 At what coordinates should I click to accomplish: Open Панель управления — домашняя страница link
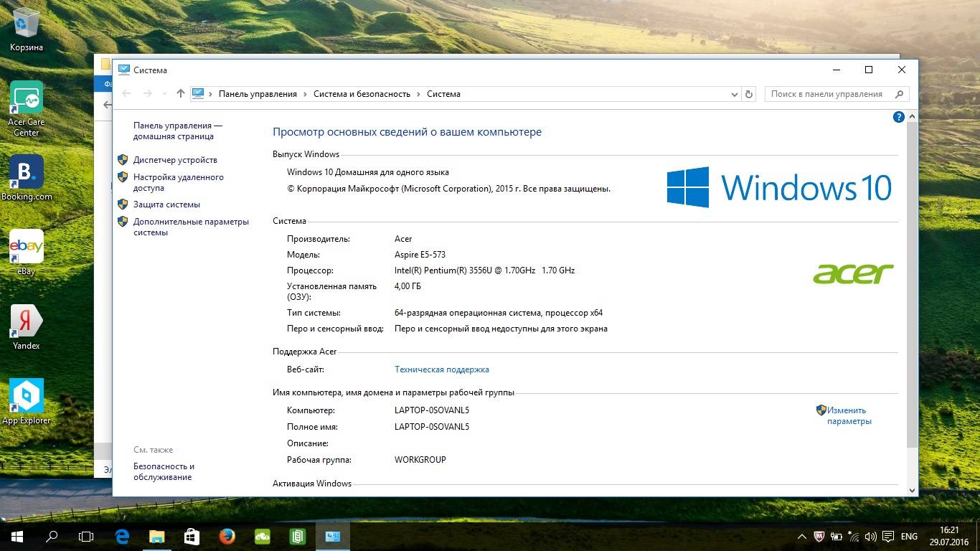[178, 131]
